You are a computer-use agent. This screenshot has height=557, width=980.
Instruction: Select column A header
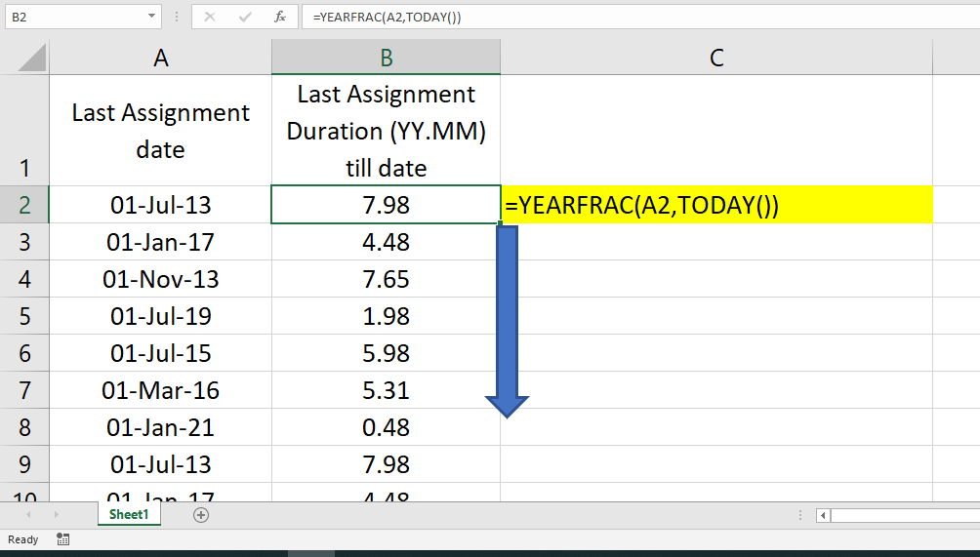161,58
